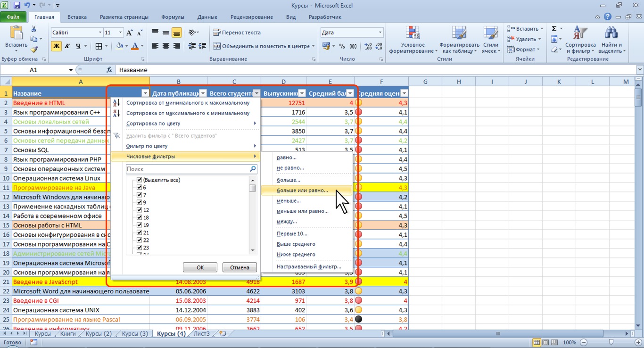Align text right
Viewport: 644px width, 348px height.
pyautogui.click(x=177, y=46)
